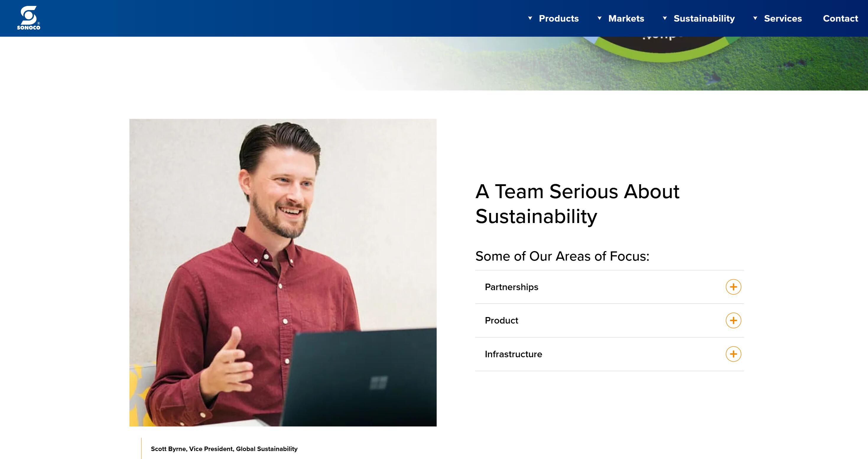Screen dimensions: 868x459
Task: Click the dropdown arrow beside Markets
Action: (599, 19)
